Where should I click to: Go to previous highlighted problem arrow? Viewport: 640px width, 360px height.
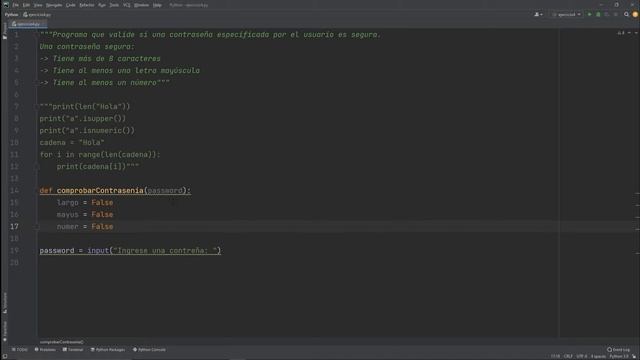[x=629, y=33]
